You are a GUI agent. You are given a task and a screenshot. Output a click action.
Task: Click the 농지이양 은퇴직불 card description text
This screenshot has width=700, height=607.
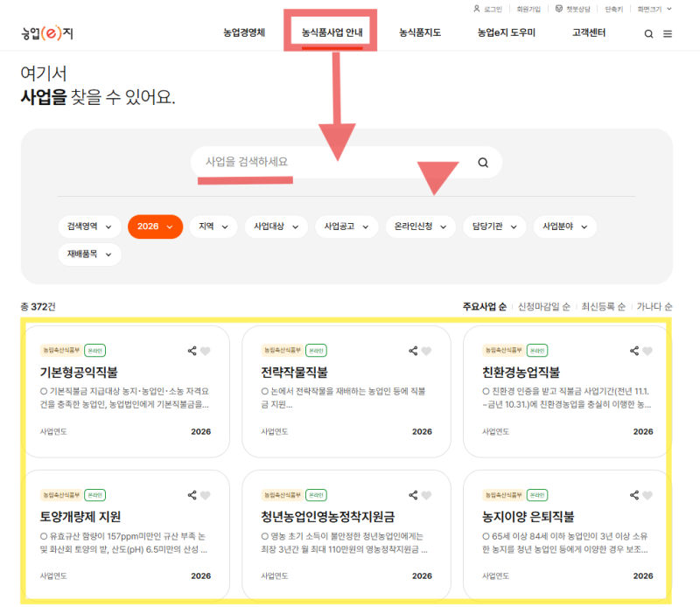coord(565,543)
